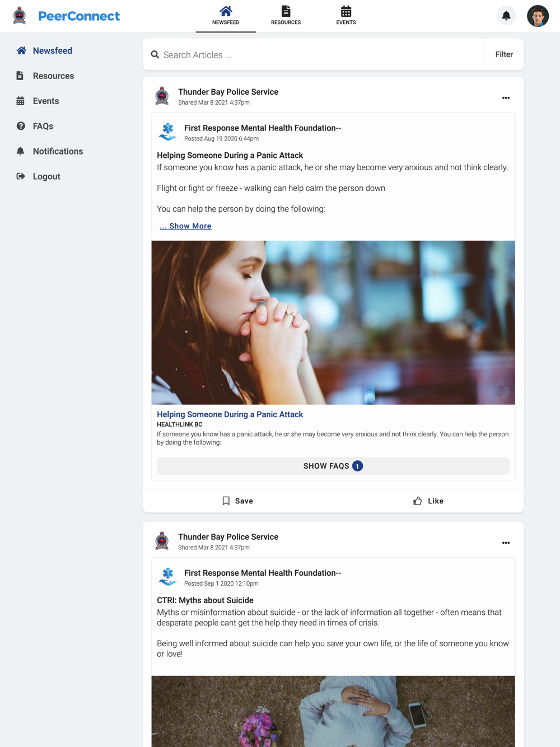Click 'First Response Mental Health Foundation--' on first post

click(x=263, y=128)
